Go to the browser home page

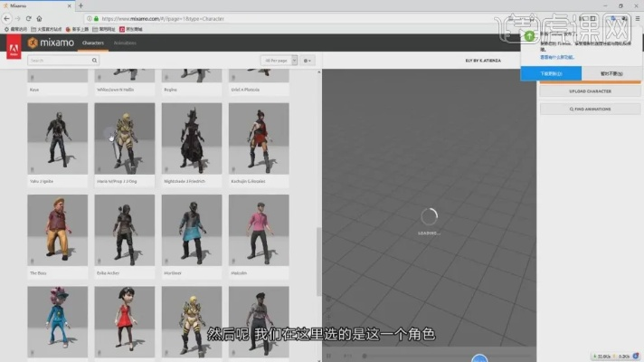[39, 18]
